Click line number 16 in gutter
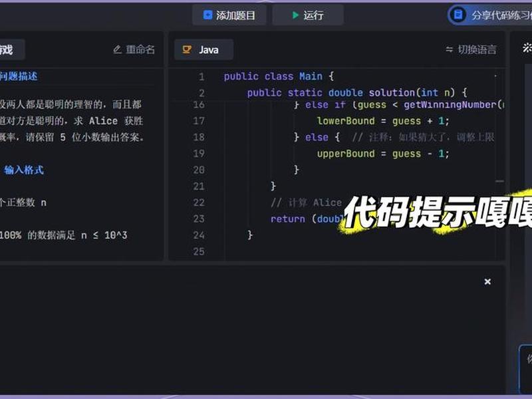This screenshot has height=399, width=532. point(199,104)
